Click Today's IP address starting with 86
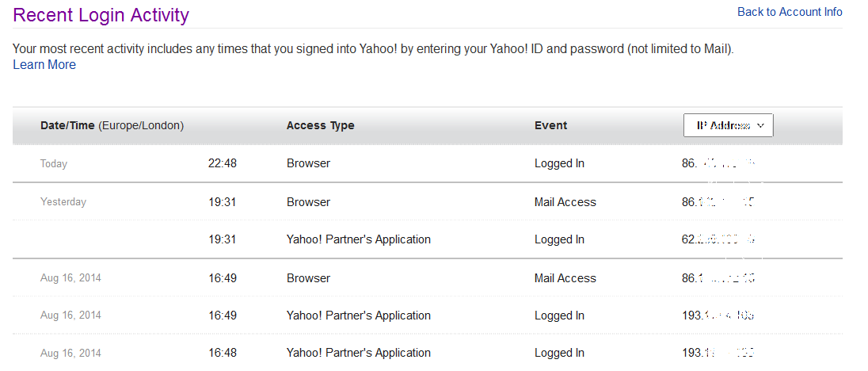The width and height of the screenshot is (868, 371). 720,164
